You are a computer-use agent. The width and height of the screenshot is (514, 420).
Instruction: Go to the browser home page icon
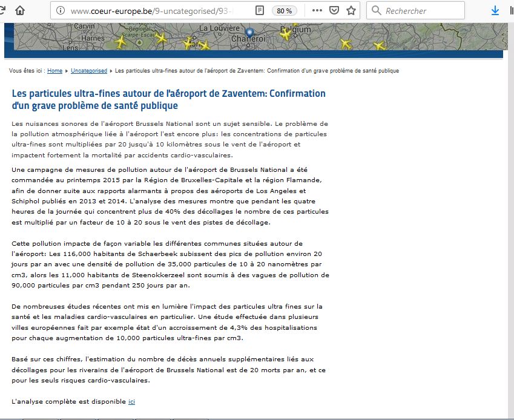coord(20,10)
